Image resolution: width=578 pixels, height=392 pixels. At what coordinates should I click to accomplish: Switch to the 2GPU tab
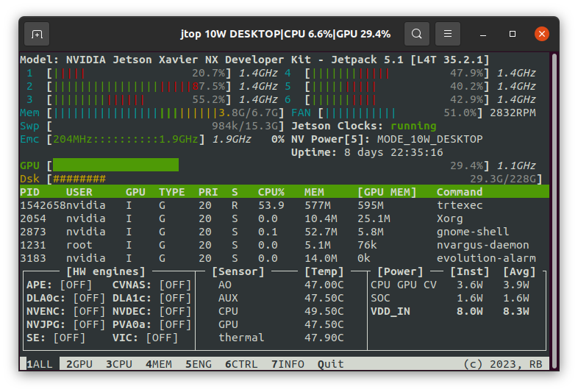(x=79, y=364)
